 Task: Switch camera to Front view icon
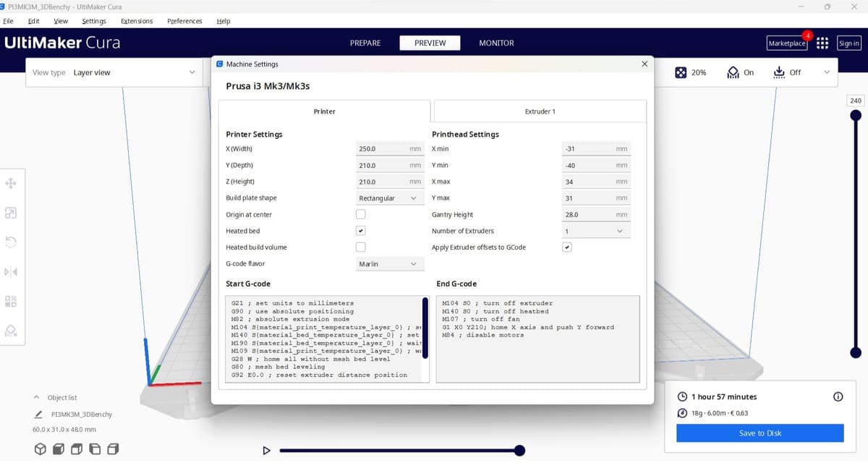point(59,449)
